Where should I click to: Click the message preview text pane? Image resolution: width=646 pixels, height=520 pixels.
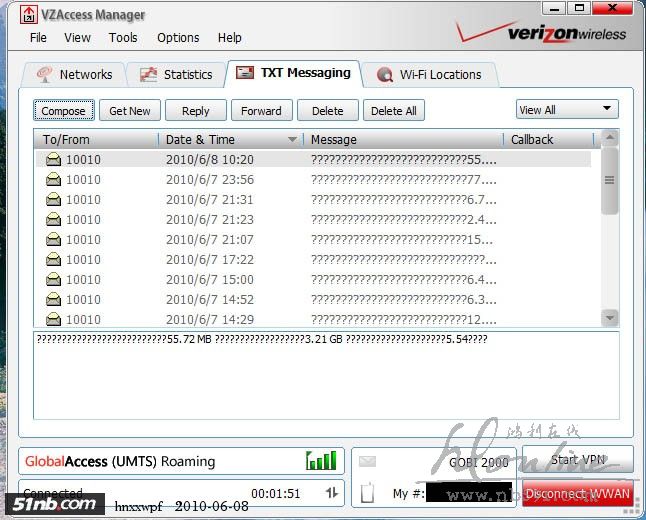point(326,375)
